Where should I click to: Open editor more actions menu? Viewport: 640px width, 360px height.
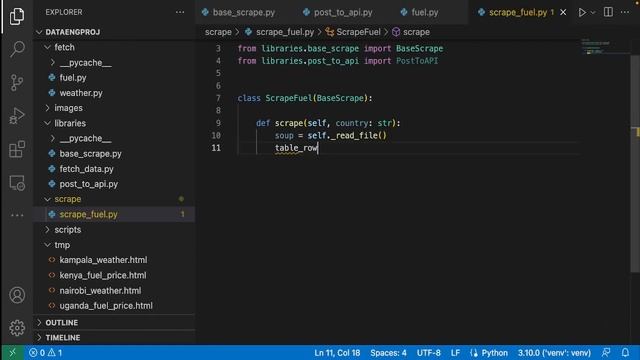tap(625, 12)
